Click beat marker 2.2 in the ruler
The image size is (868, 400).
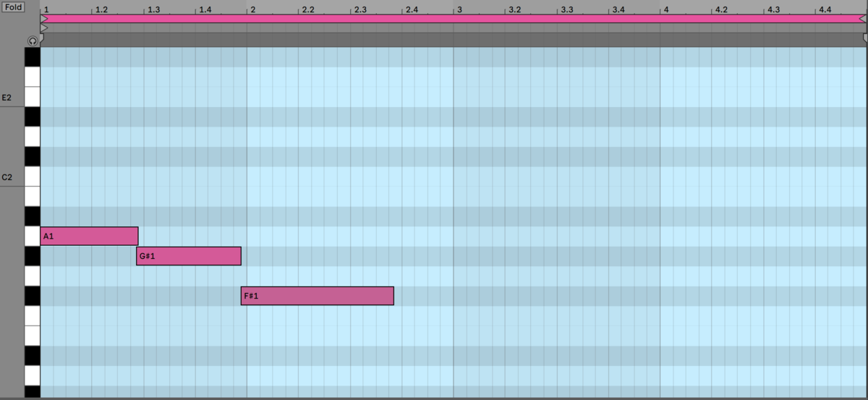pyautogui.click(x=308, y=10)
